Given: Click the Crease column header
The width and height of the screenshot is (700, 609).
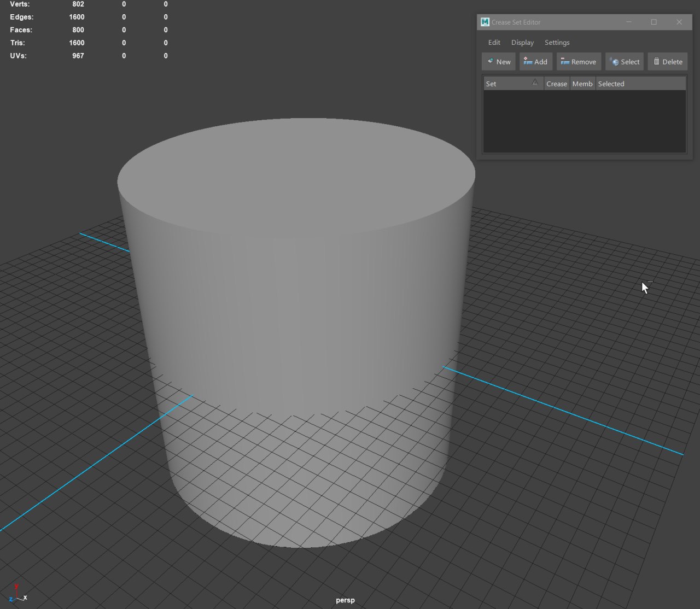Looking at the screenshot, I should [556, 84].
